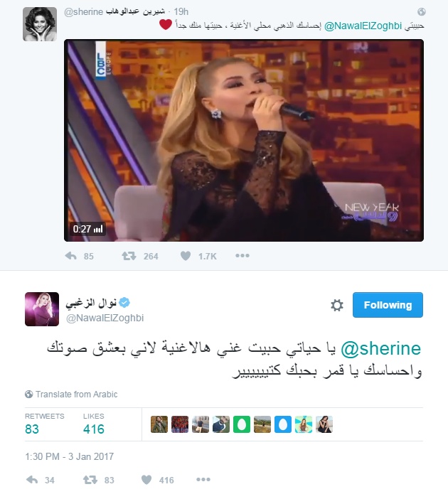Retweet Nawal's tweet with 83 retweets
The image size is (448, 499).
[x=90, y=480]
